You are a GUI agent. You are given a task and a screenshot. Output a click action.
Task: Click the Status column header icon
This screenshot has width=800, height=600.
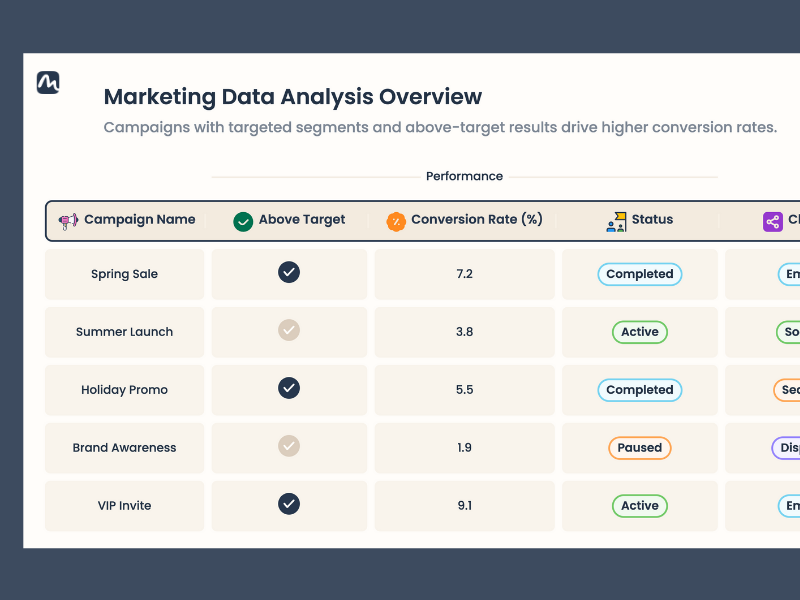616,221
